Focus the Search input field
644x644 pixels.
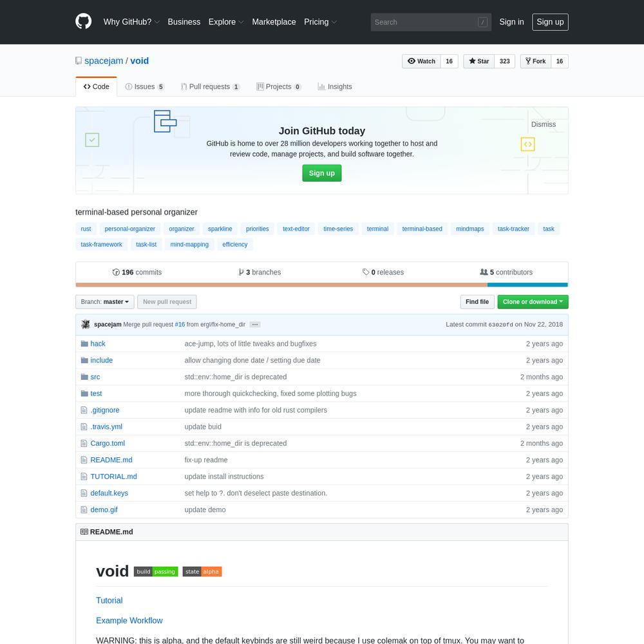(431, 22)
